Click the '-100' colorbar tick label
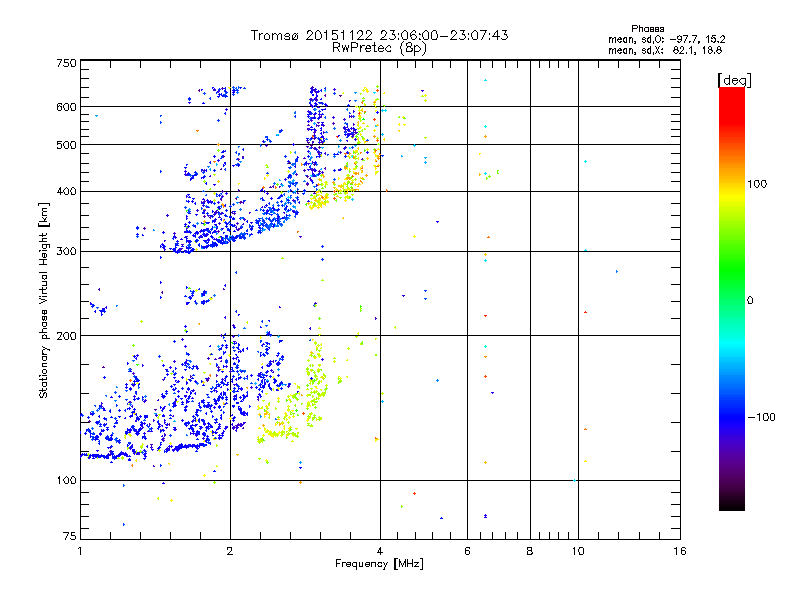This screenshot has width=800, height=600. [761, 417]
